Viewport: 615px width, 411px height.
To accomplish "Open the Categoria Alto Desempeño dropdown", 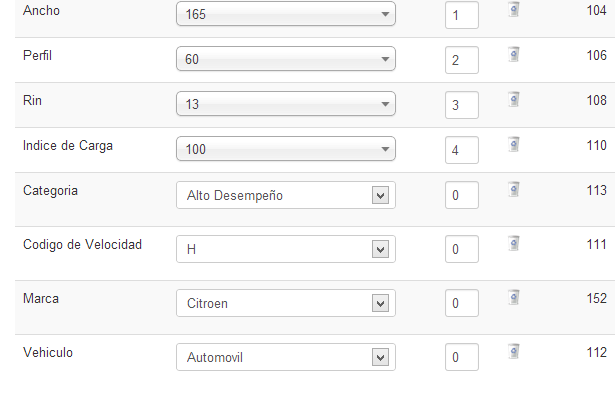I will (286, 195).
